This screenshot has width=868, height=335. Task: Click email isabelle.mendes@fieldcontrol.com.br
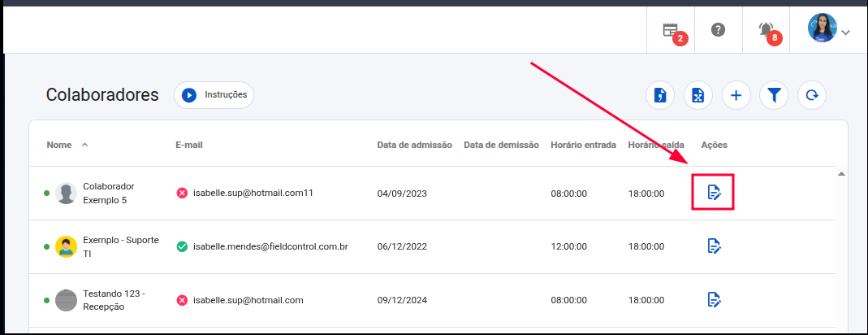270,246
